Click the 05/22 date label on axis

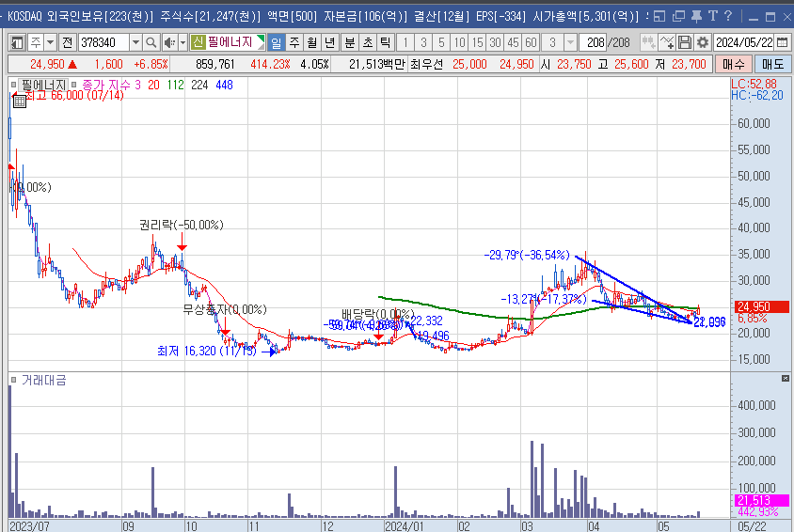click(x=752, y=526)
